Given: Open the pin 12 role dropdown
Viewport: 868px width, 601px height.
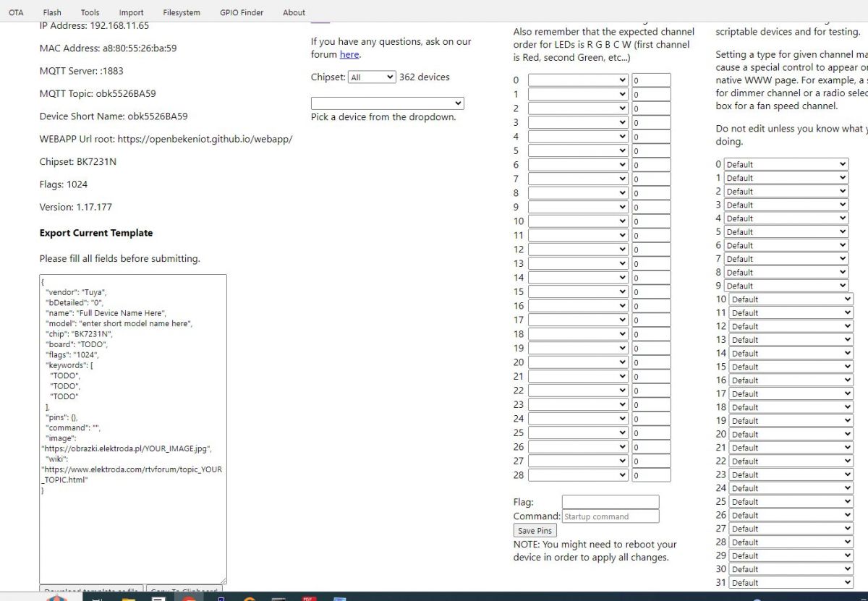Looking at the screenshot, I should (578, 250).
